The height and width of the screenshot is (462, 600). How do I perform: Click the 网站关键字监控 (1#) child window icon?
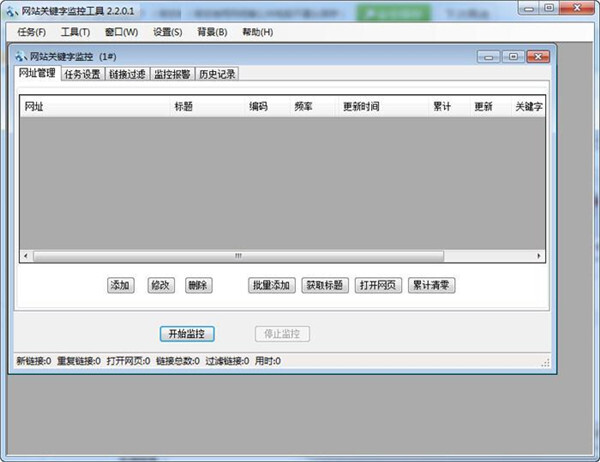[21, 57]
